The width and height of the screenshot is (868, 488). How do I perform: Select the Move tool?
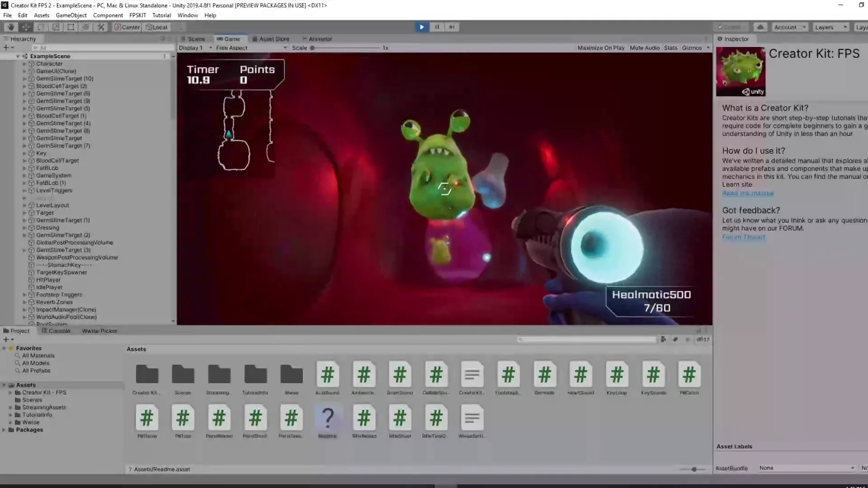pyautogui.click(x=26, y=27)
